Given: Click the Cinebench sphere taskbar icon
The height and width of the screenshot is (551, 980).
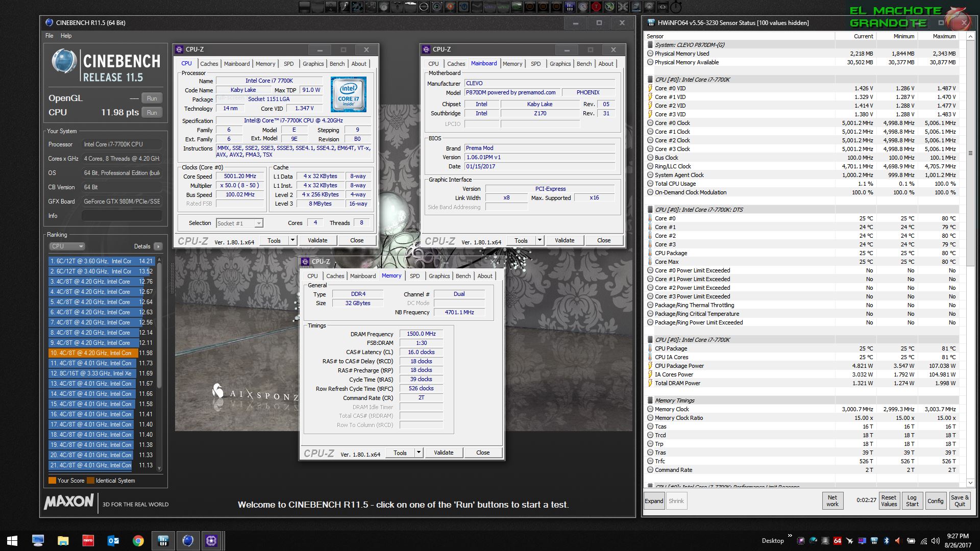Looking at the screenshot, I should [187, 541].
